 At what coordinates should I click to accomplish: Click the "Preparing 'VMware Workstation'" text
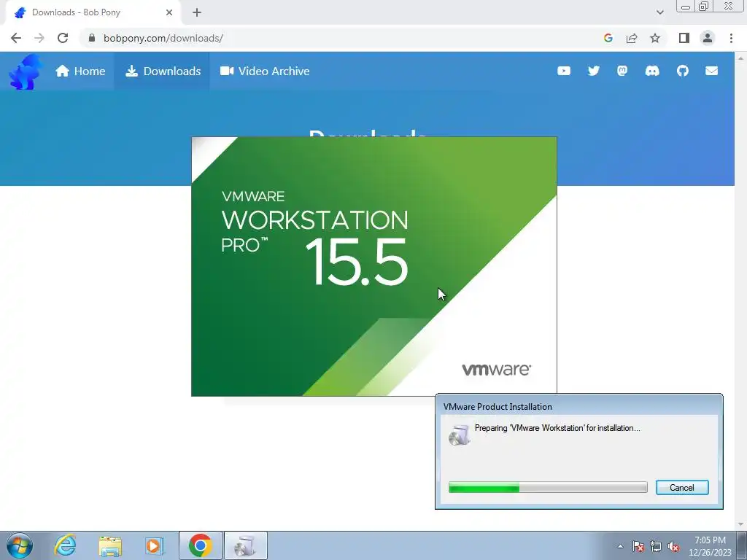click(557, 427)
